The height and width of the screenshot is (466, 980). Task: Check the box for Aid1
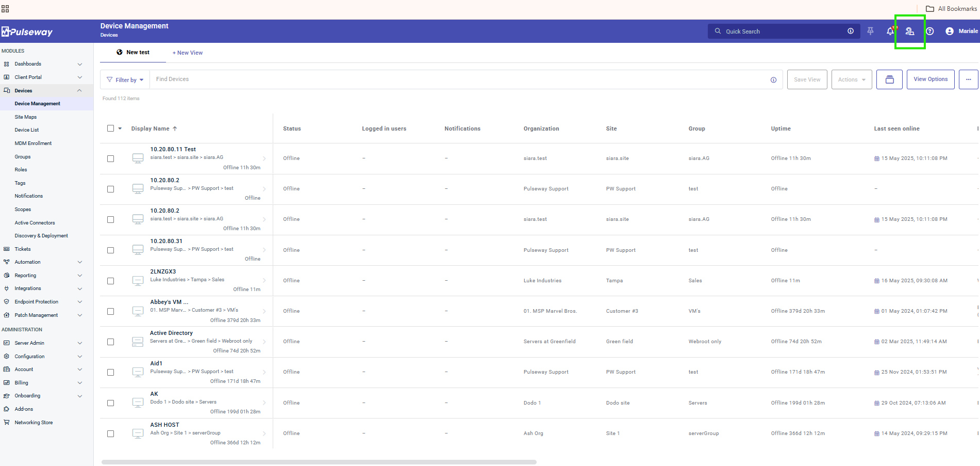[110, 372]
